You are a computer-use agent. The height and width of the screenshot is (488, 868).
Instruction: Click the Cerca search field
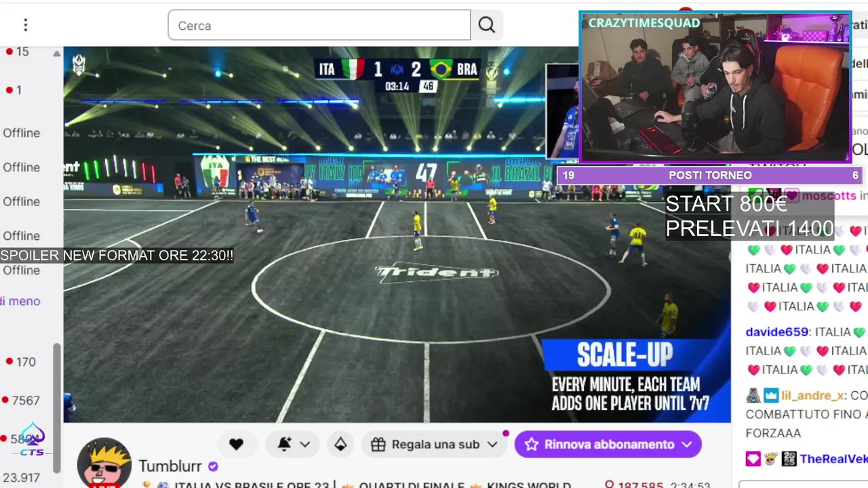tap(319, 25)
